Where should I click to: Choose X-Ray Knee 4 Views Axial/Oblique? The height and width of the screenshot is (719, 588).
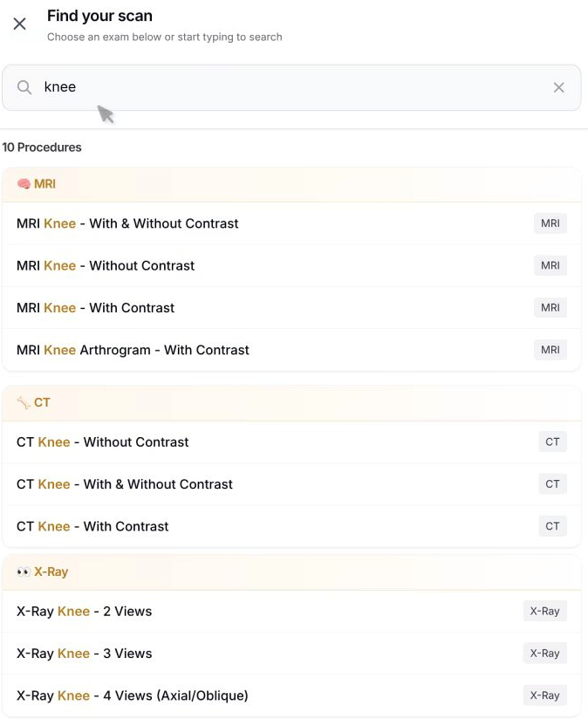point(132,695)
